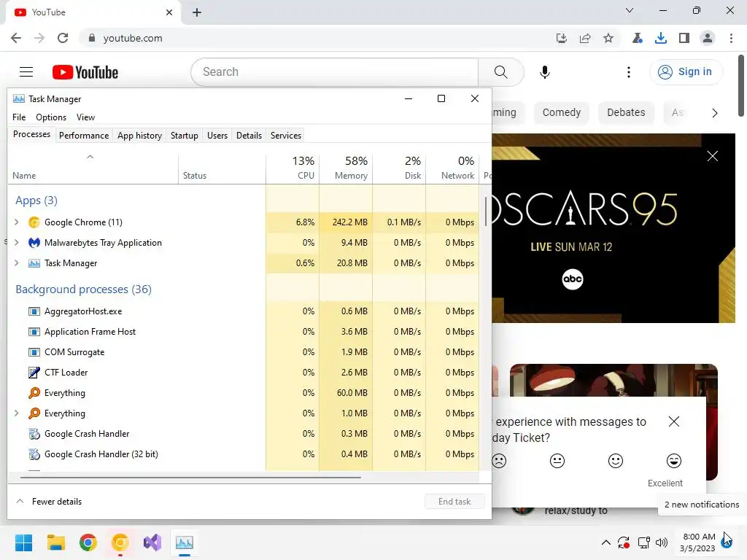Click the End task button
This screenshot has width=747, height=560.
tap(454, 502)
